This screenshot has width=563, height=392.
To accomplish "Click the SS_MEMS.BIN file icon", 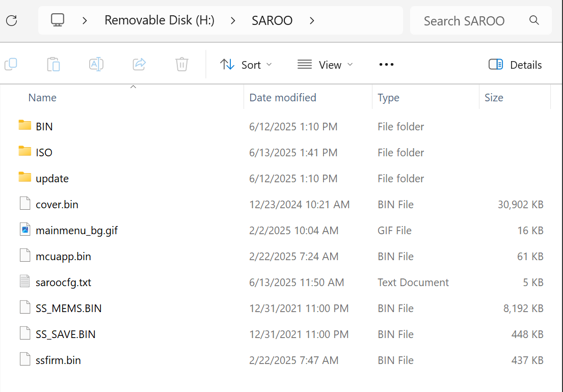I will click(25, 307).
